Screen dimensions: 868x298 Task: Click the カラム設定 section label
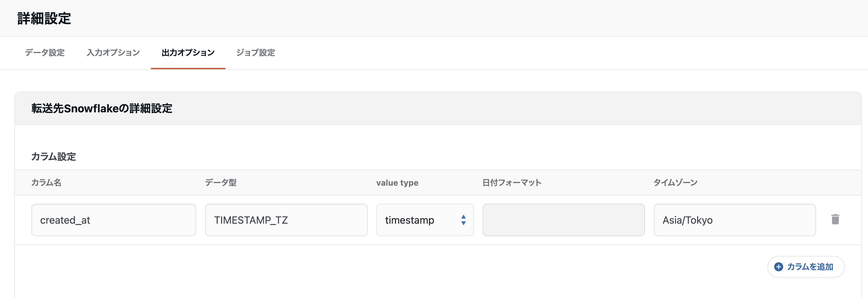(x=54, y=156)
